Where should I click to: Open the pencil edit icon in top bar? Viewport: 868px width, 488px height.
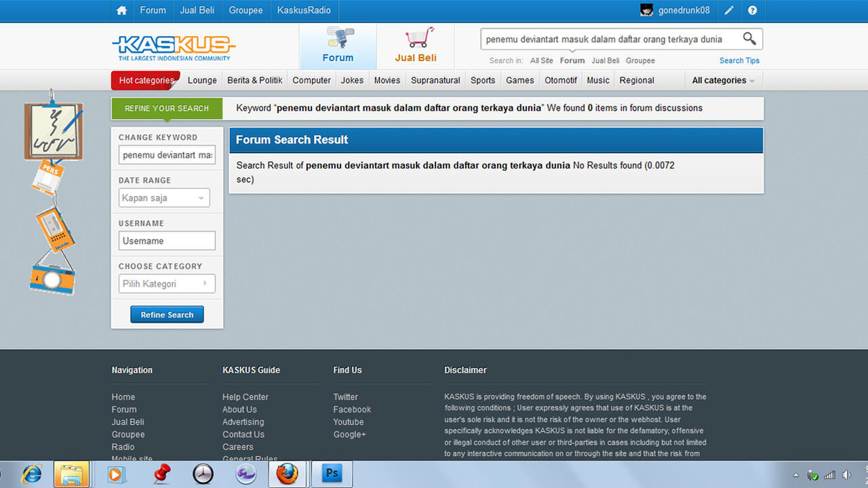coord(729,10)
